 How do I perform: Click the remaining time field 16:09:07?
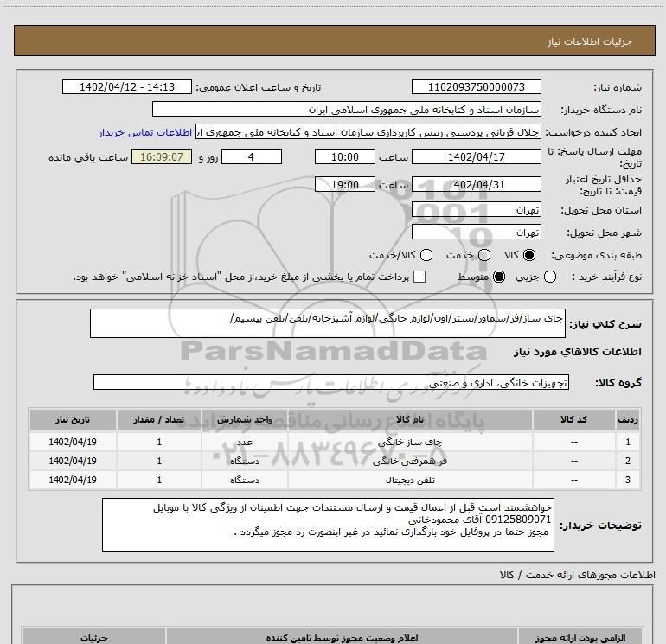[x=162, y=157]
